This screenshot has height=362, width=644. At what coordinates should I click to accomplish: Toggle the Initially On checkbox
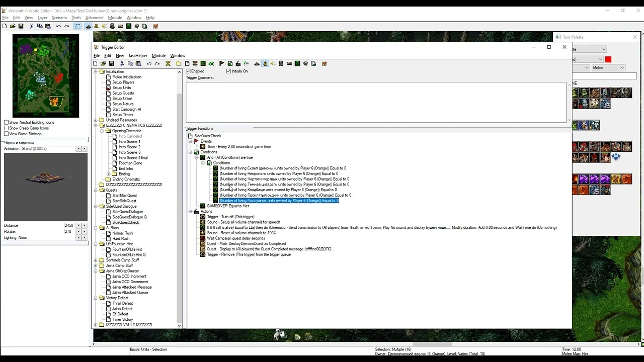(x=228, y=71)
